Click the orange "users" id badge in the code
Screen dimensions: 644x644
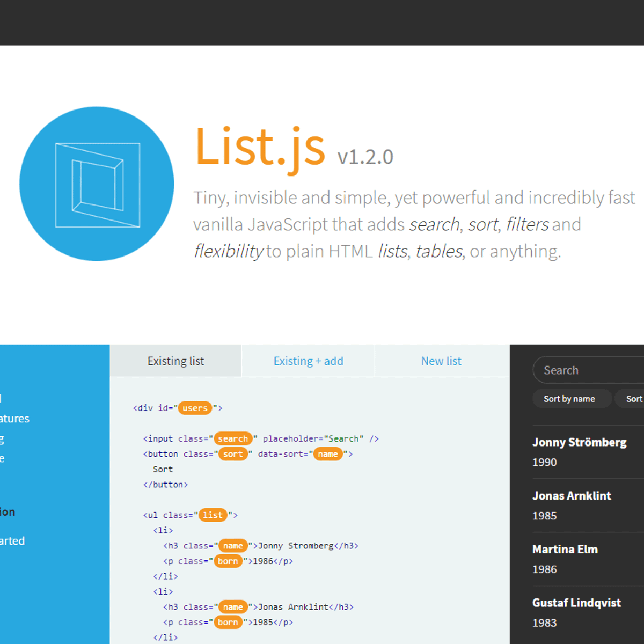point(194,408)
